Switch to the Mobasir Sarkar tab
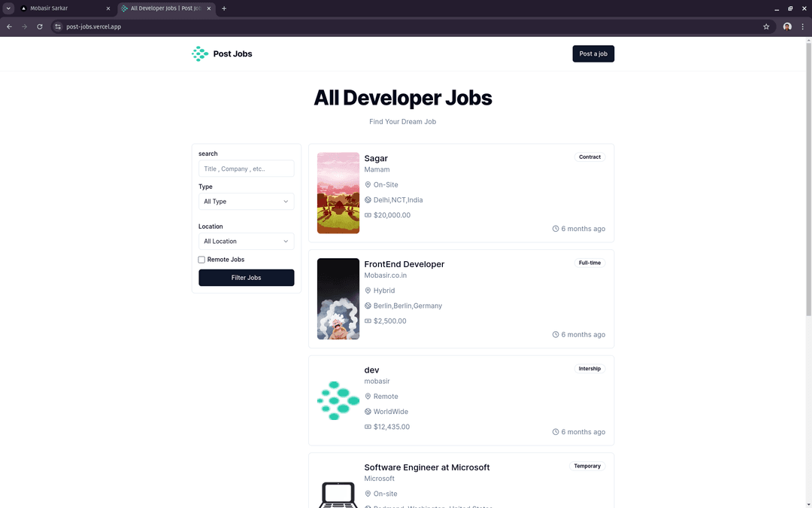Viewport: 812px width, 508px height. 65,8
